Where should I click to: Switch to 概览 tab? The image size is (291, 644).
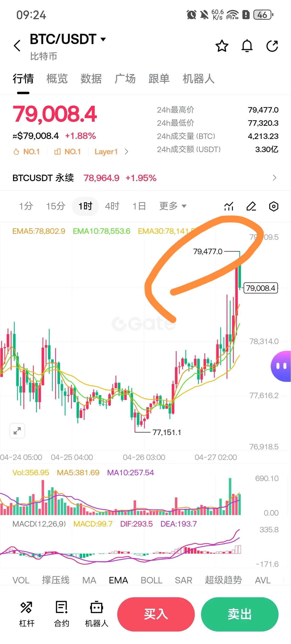pyautogui.click(x=57, y=79)
